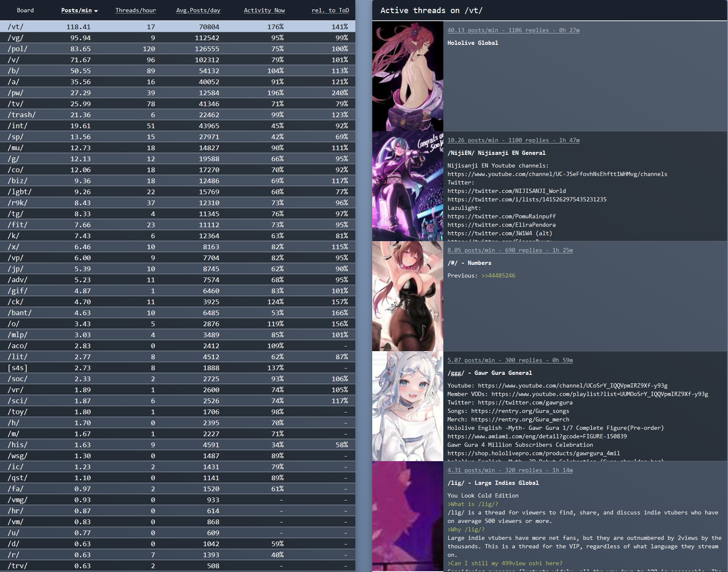Viewport: 728px width, 572px height.
Task: Click the /lig/ - Large Indies Global title
Action: pos(493,483)
